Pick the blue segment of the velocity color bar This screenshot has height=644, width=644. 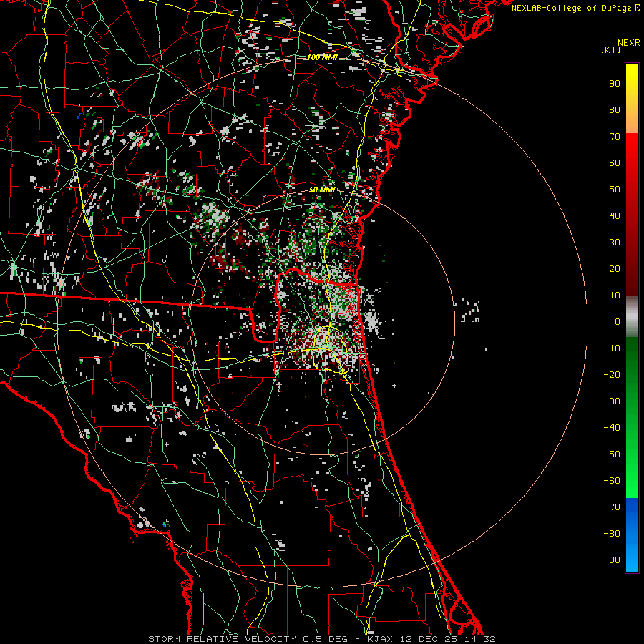pyautogui.click(x=632, y=535)
